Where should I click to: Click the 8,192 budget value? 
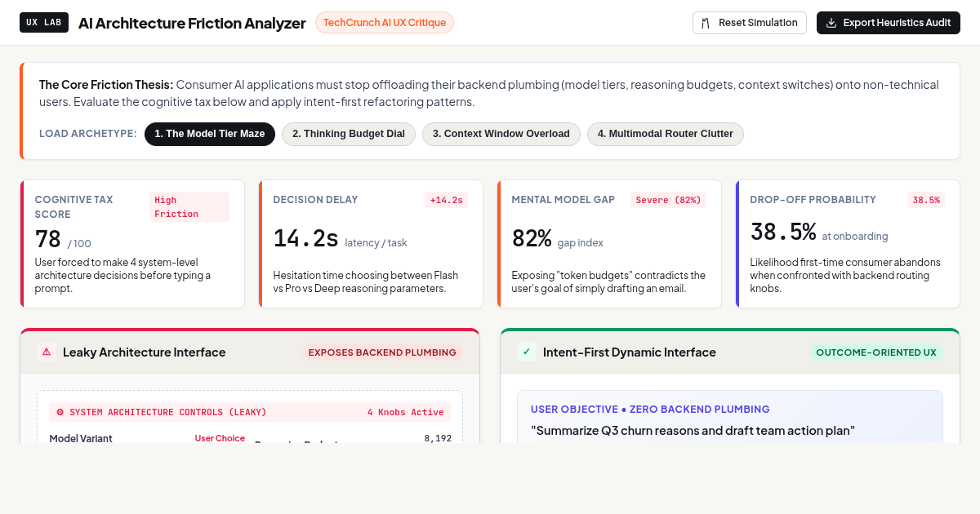point(438,438)
